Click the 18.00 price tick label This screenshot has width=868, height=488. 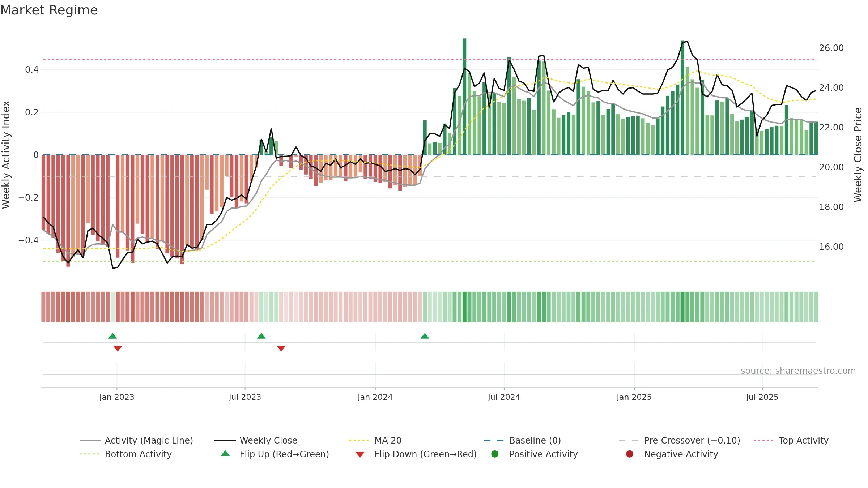(x=831, y=207)
